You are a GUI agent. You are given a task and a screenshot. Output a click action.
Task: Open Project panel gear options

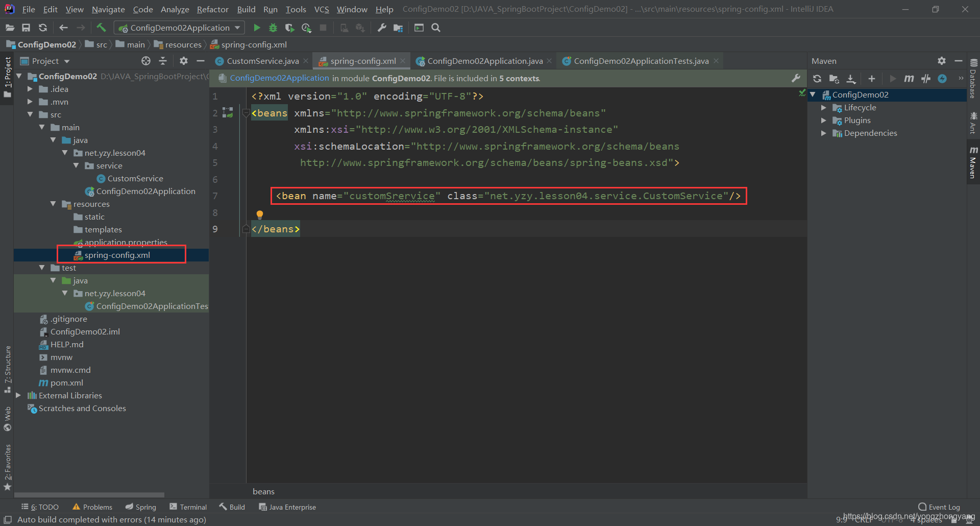(x=184, y=61)
